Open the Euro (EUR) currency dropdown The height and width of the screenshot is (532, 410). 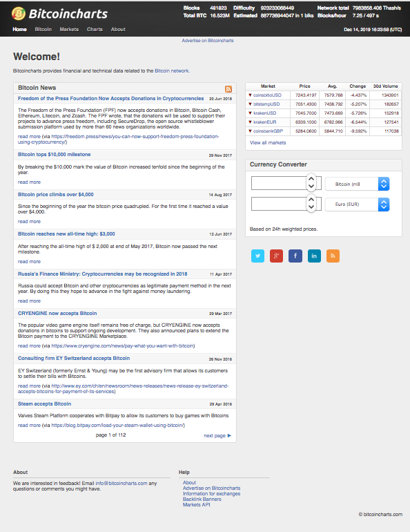(x=357, y=205)
